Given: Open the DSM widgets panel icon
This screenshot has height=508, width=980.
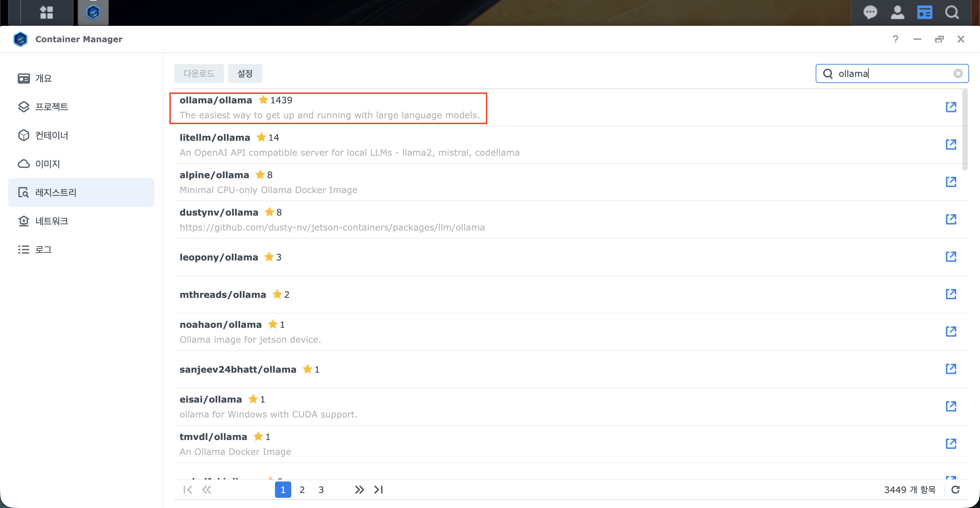Looking at the screenshot, I should pyautogui.click(x=925, y=12).
